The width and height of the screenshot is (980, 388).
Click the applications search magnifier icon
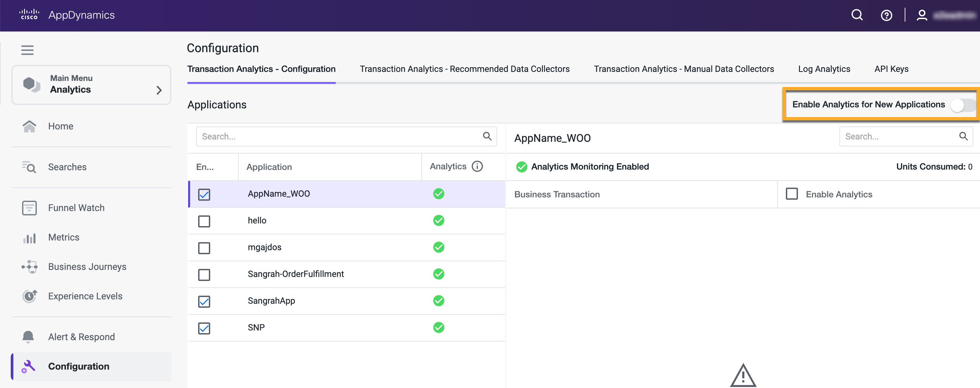tap(487, 136)
